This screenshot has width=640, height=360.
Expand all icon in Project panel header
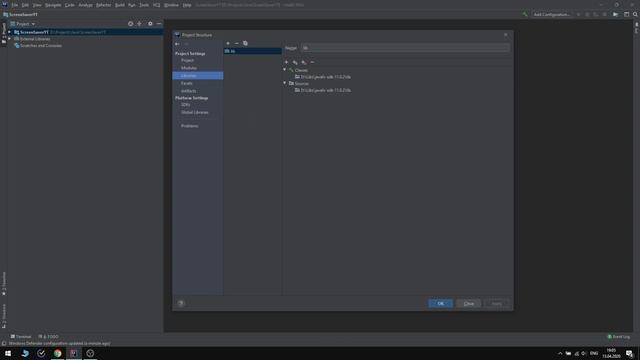[140, 24]
